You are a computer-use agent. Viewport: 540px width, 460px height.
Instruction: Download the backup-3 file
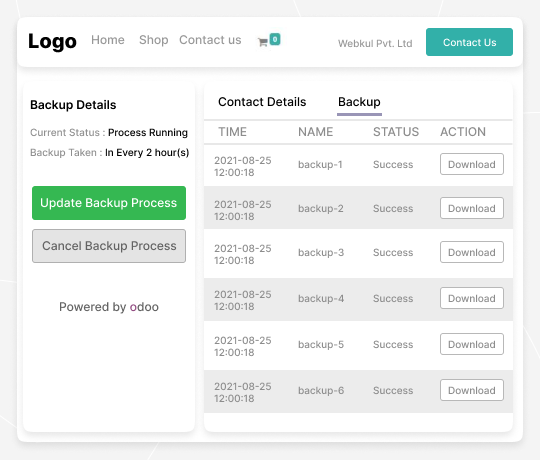pyautogui.click(x=471, y=252)
